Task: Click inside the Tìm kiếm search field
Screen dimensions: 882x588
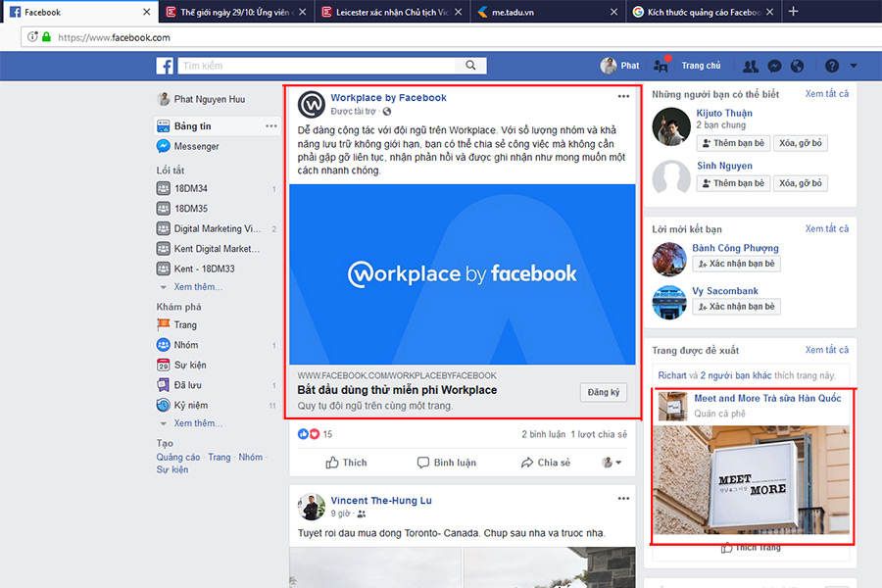Action: 318,66
